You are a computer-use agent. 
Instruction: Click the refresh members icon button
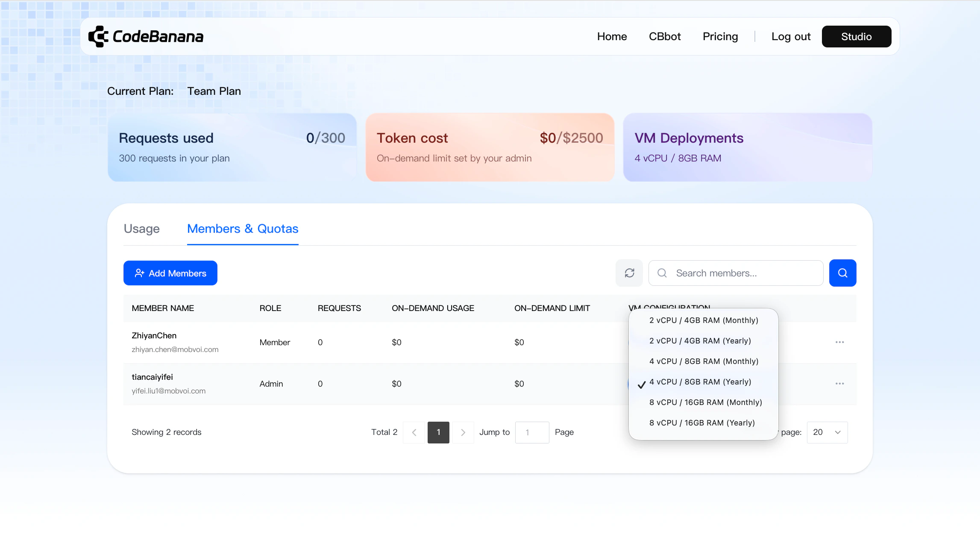point(629,273)
